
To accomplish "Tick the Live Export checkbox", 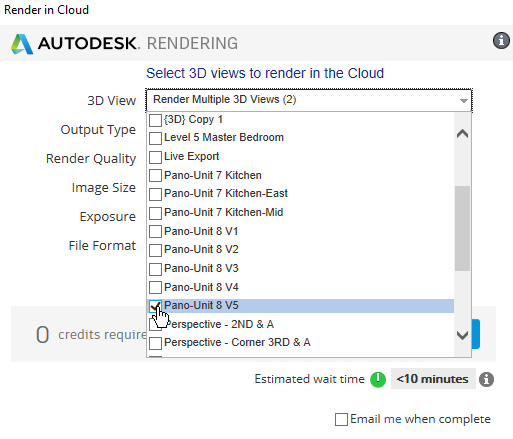I will pyautogui.click(x=155, y=157).
